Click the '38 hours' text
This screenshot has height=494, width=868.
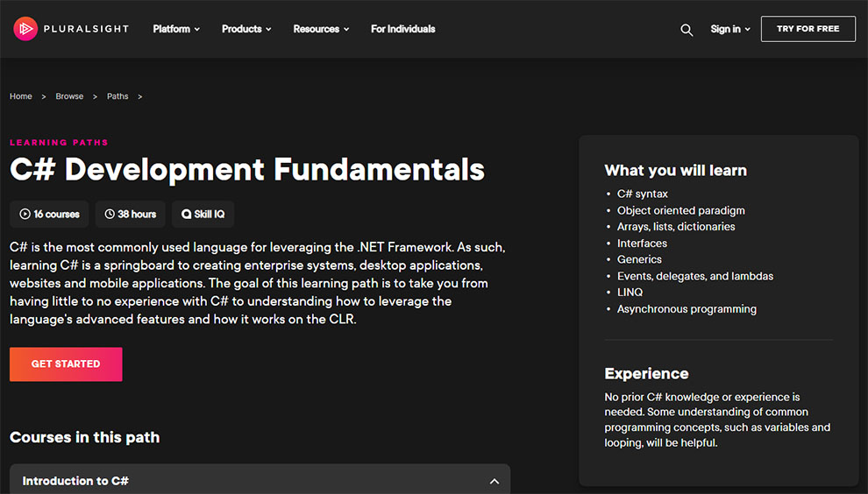[137, 214]
